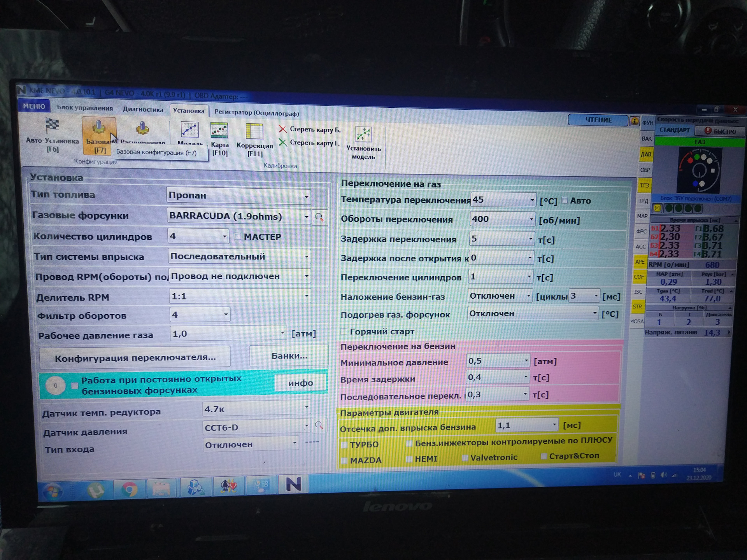Open Минимальное давление dropdown
747x560 pixels.
[498, 361]
